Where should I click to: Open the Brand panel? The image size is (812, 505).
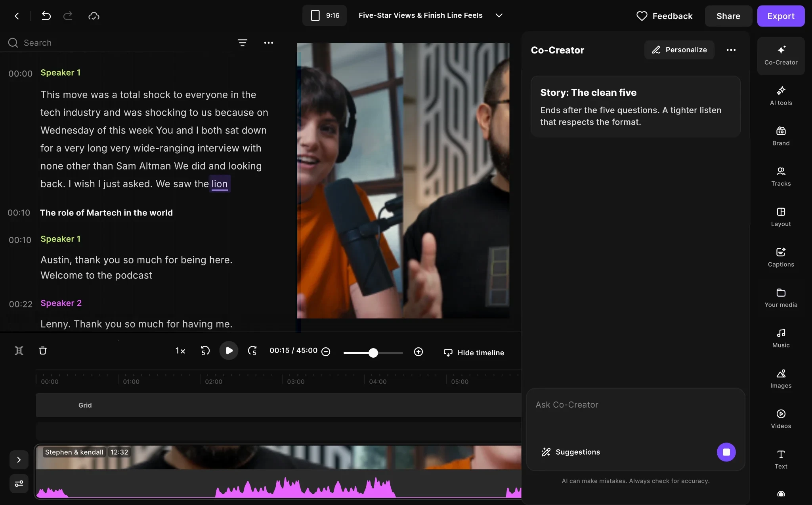tap(781, 137)
